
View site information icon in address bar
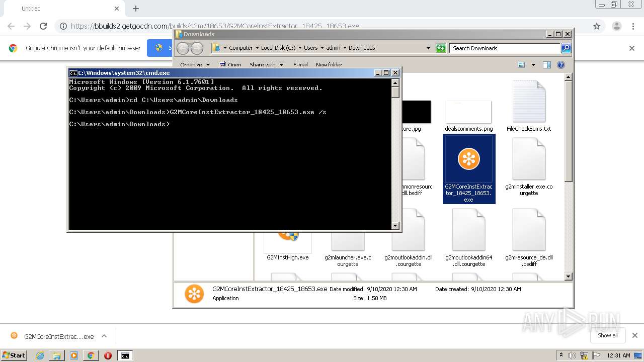[x=63, y=26]
